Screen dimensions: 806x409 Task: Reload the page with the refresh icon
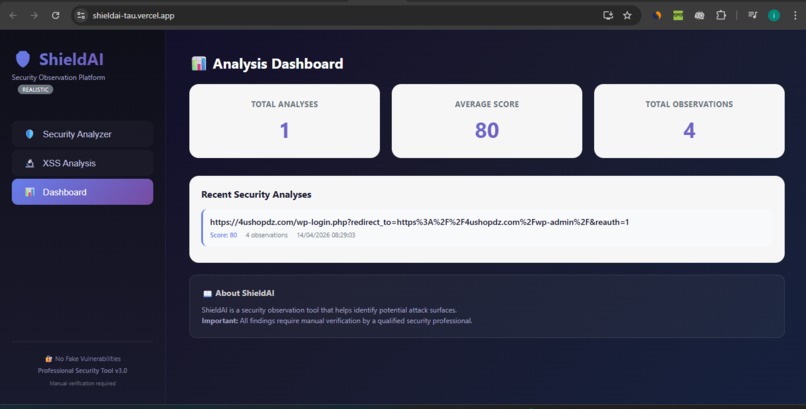coord(56,15)
